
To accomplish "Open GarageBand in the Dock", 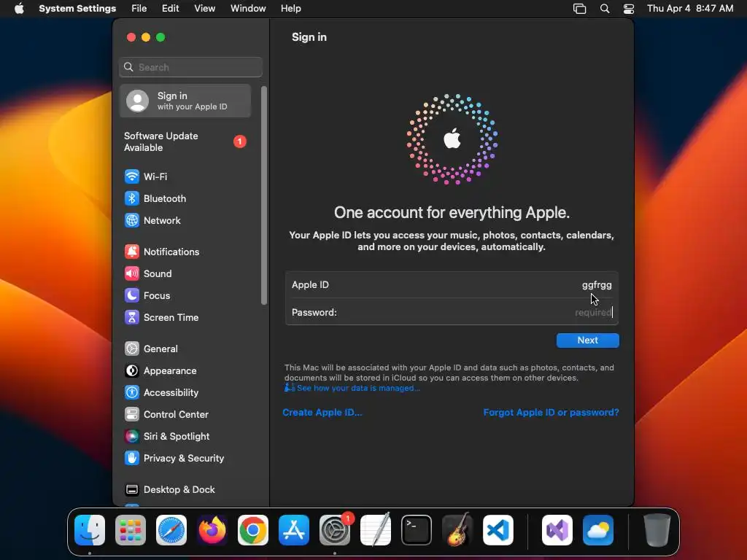I will (x=457, y=530).
